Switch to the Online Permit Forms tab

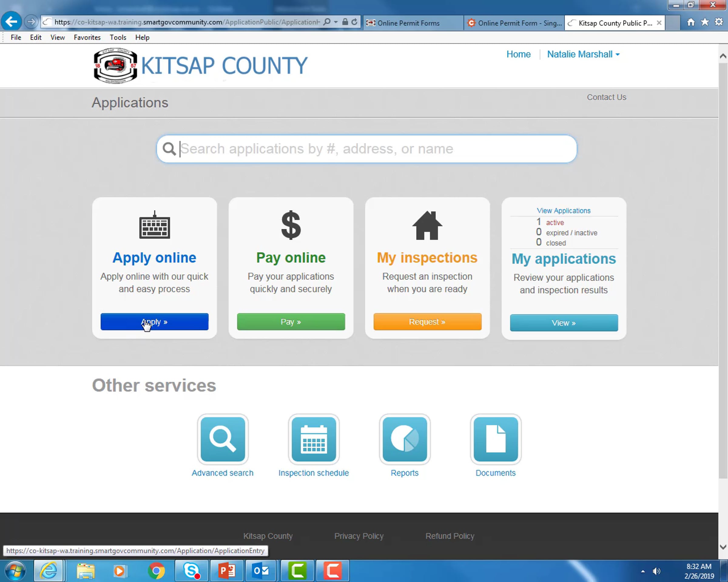408,23
